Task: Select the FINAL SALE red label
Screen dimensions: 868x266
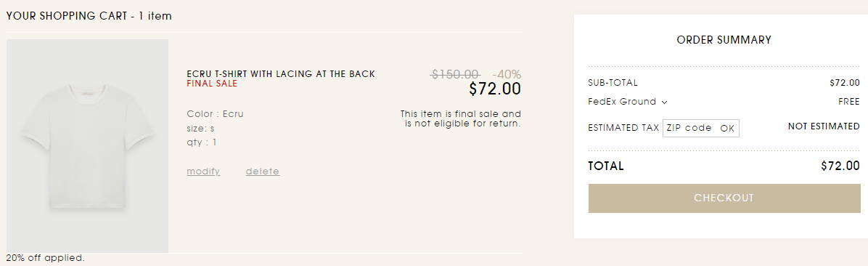Action: tap(212, 84)
